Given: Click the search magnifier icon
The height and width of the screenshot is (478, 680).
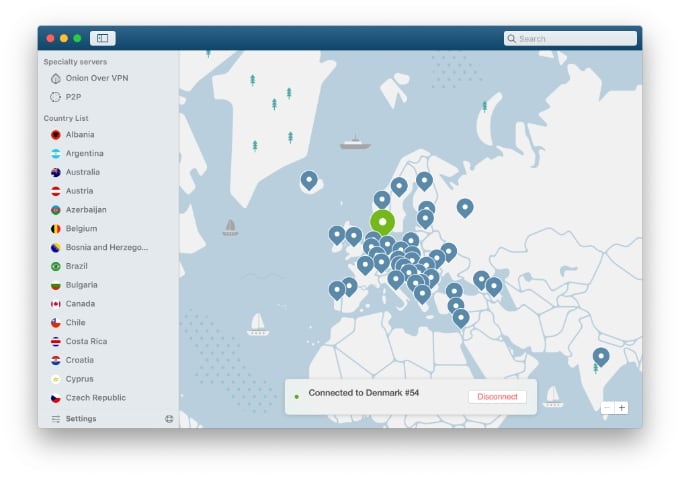Looking at the screenshot, I should click(512, 39).
